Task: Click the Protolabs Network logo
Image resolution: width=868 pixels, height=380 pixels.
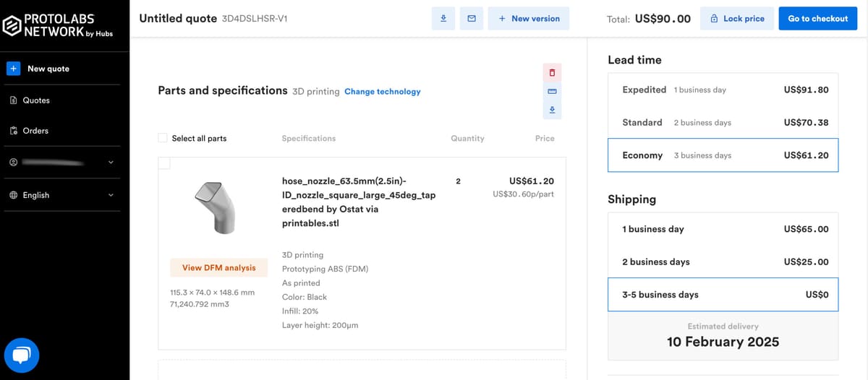Action: click(x=58, y=25)
